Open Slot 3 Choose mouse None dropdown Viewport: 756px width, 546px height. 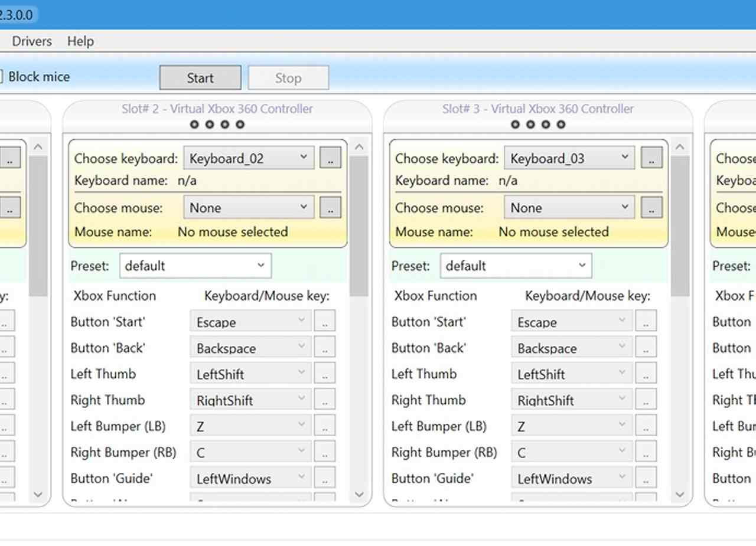569,208
